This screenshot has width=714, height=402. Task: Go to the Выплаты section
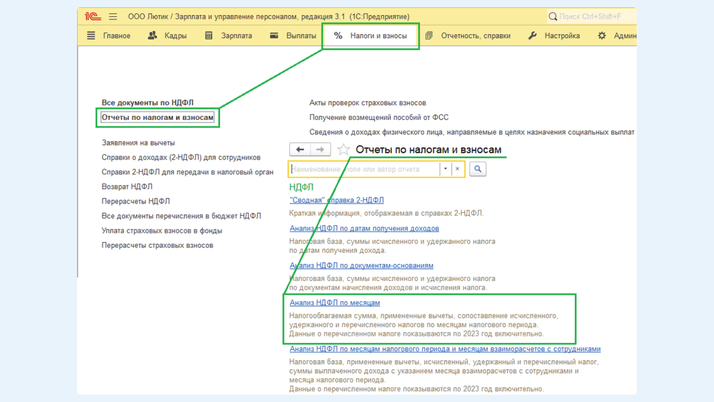[293, 36]
